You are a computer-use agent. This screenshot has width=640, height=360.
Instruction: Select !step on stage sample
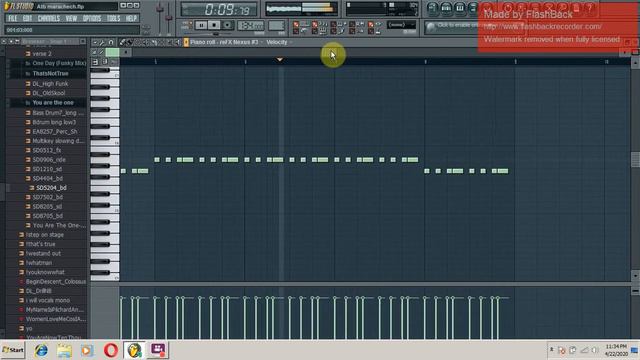(44, 235)
